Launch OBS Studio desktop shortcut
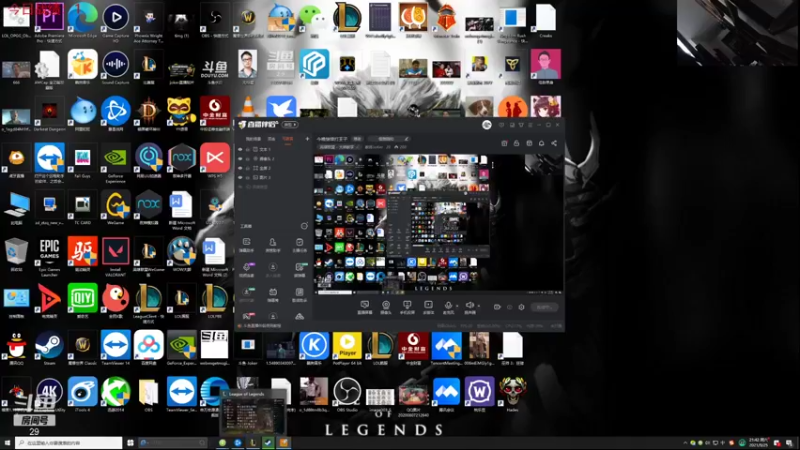 click(347, 392)
